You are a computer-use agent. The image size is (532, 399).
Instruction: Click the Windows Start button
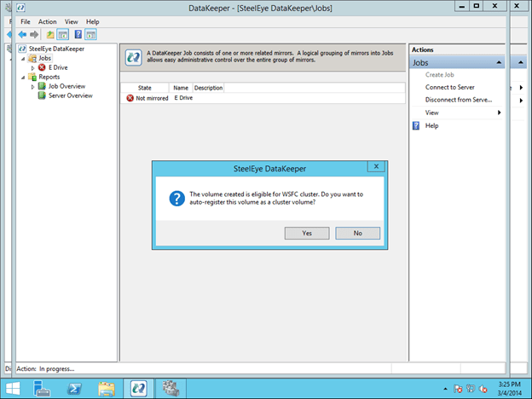click(x=13, y=389)
